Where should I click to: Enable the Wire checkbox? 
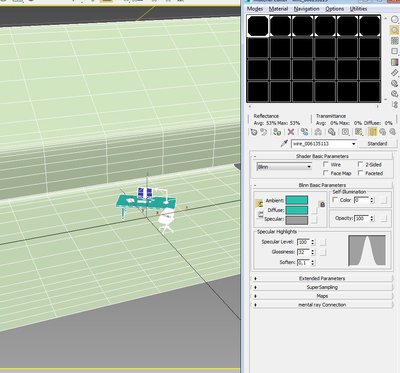click(326, 164)
